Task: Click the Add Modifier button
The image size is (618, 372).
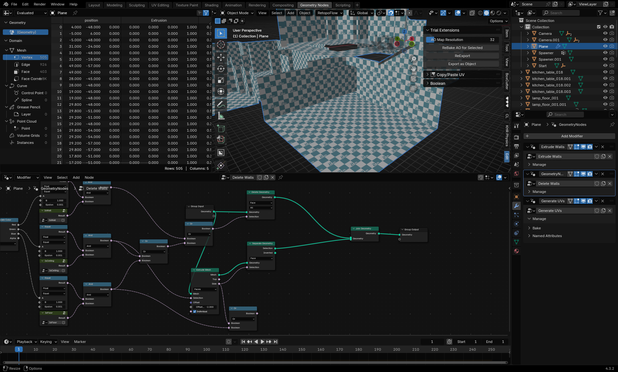Action: pos(569,136)
